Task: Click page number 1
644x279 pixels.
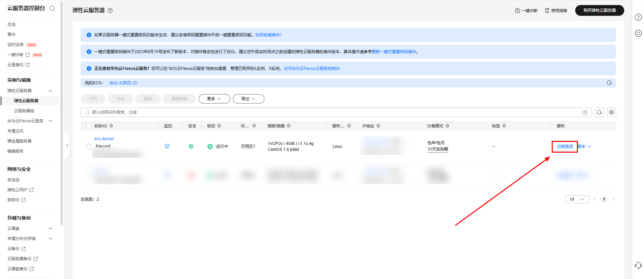Action: [604, 199]
